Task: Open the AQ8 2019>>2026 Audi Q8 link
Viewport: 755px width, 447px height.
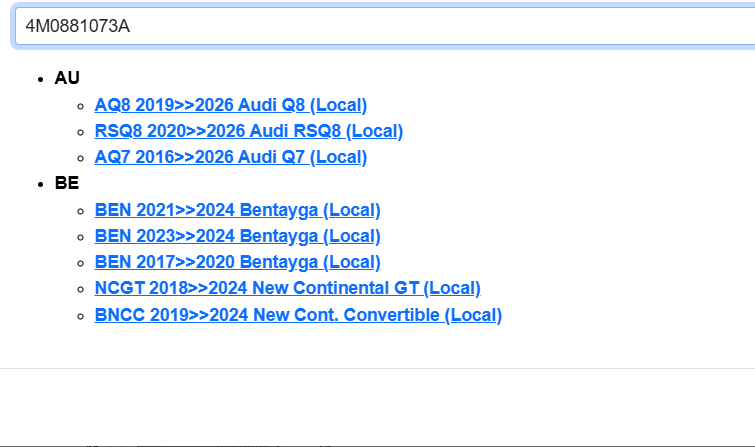Action: click(231, 105)
